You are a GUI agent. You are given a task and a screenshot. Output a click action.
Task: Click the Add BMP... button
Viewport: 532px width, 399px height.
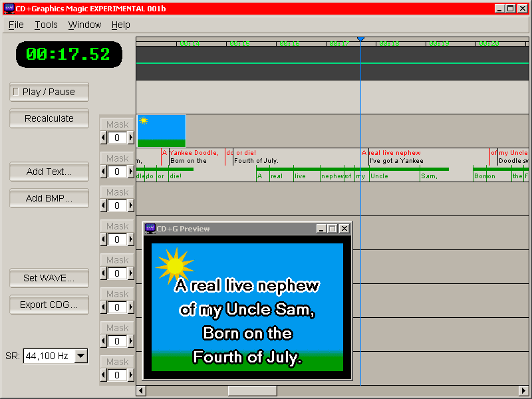pos(49,198)
